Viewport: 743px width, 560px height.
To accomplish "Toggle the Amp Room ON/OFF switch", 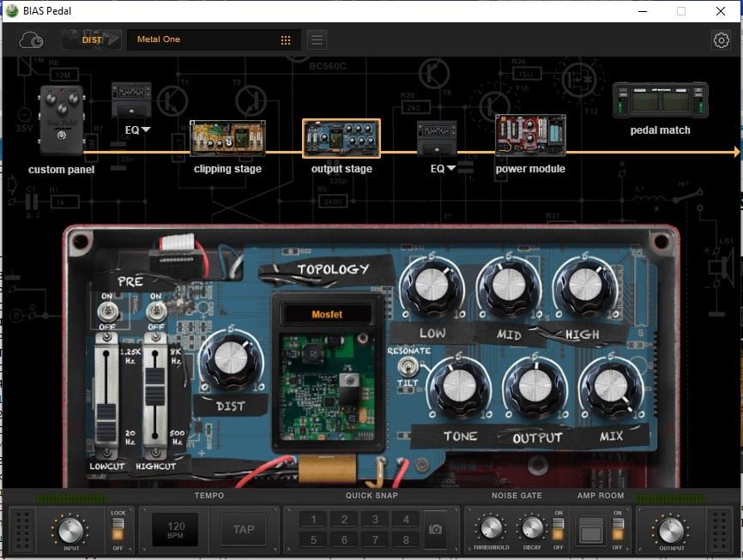I will (x=618, y=530).
